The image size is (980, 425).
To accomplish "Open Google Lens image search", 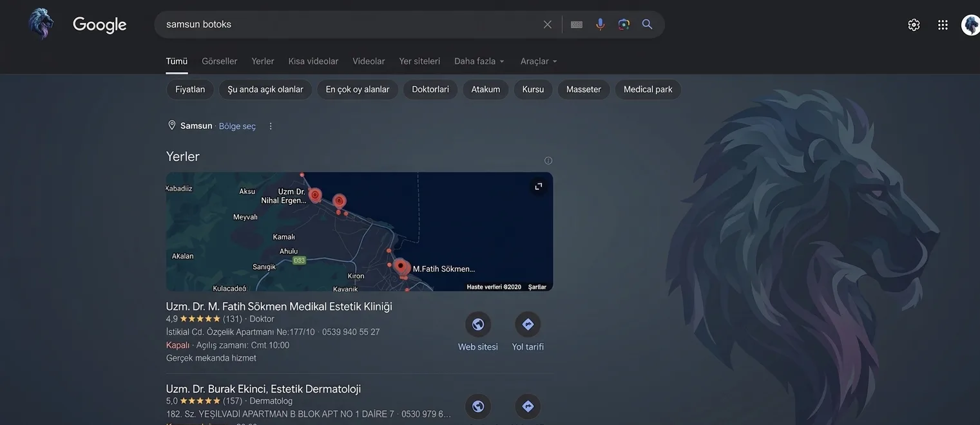I will (x=624, y=24).
